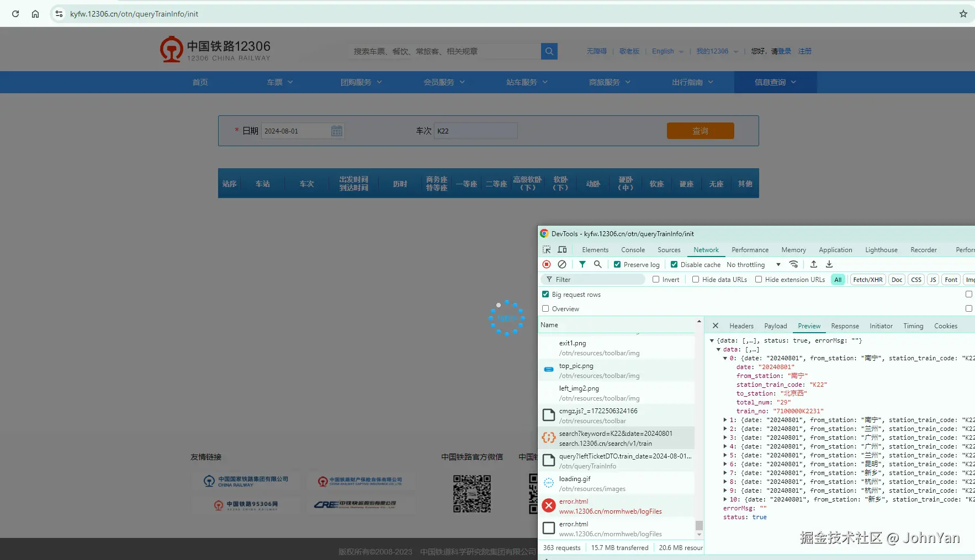Filter requests by CSS type
Screen dimensions: 975x560
[x=916, y=280]
